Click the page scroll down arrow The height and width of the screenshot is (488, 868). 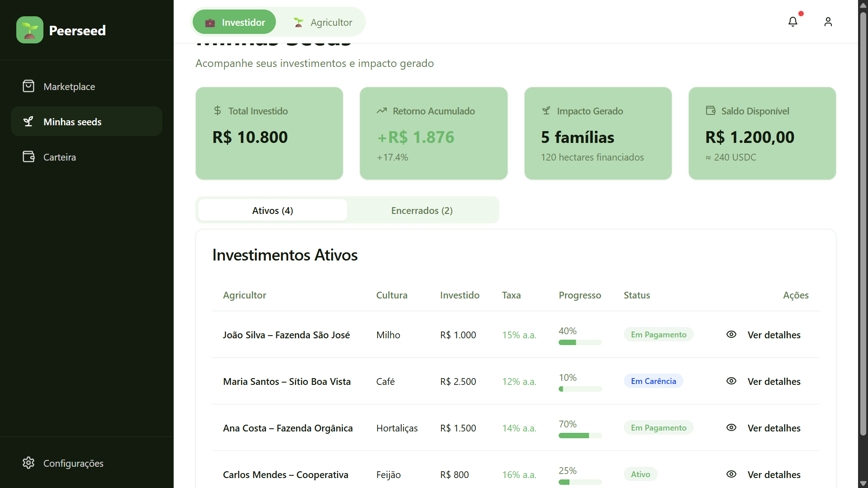[863, 483]
